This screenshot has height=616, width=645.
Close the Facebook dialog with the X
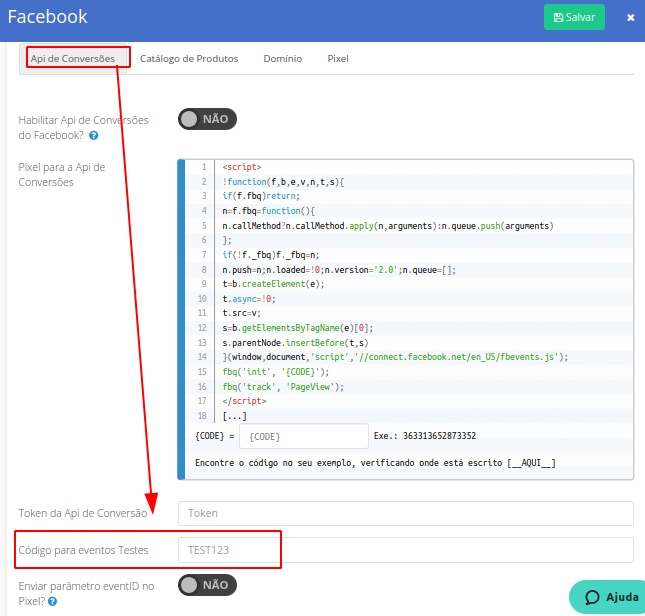[x=630, y=18]
